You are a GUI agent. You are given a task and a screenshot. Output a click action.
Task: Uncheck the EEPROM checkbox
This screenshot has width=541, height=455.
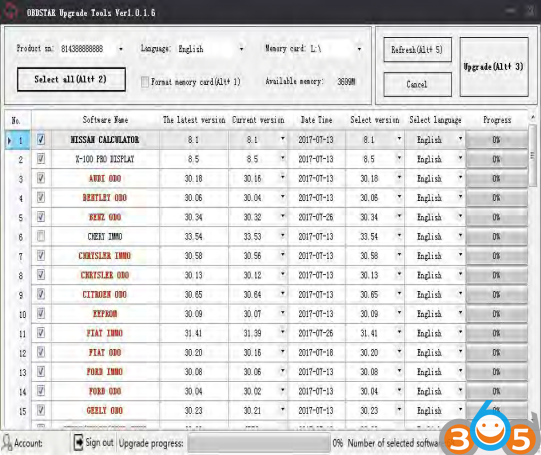pos(41,313)
